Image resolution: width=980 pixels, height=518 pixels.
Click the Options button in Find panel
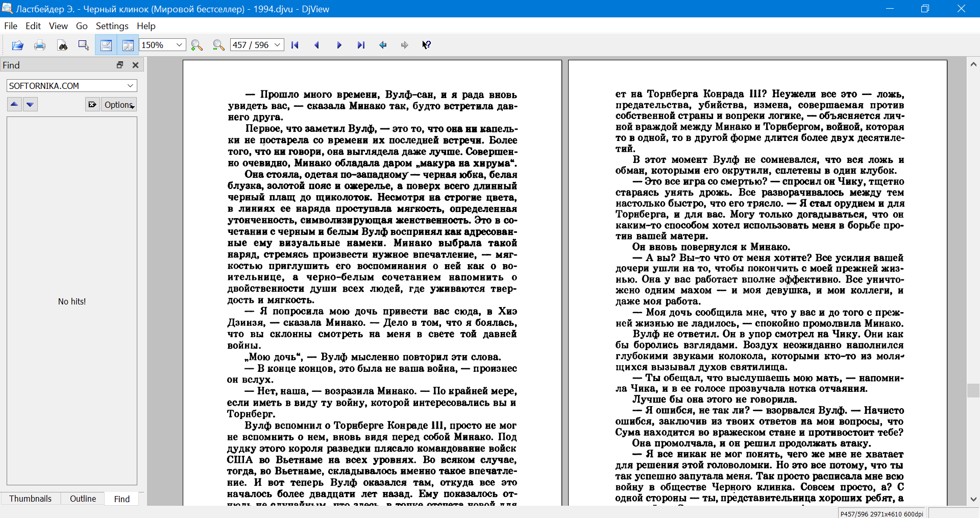(119, 105)
